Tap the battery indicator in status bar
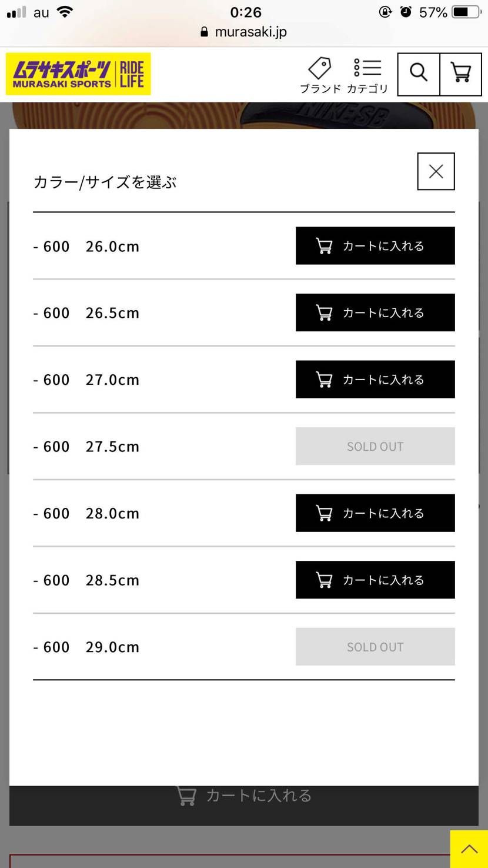 [467, 12]
